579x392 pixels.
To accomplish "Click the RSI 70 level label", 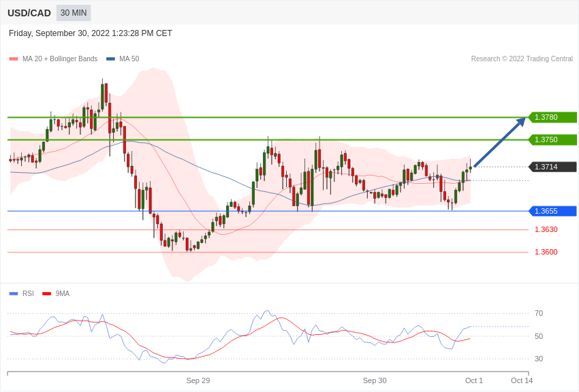I will point(539,314).
